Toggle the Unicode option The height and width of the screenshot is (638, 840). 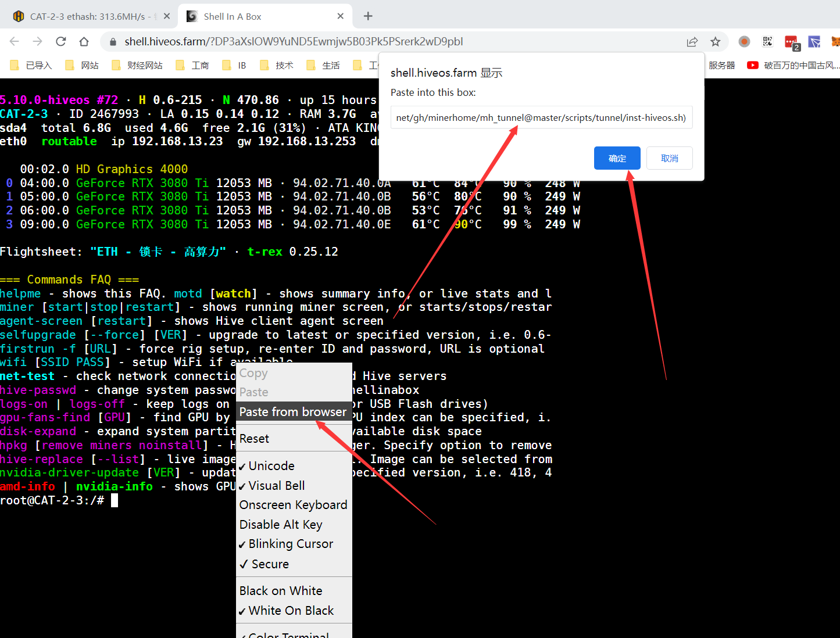pos(294,466)
